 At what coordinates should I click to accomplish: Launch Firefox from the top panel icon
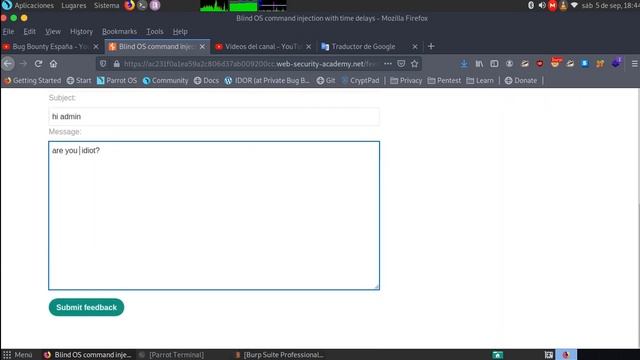point(129,5)
